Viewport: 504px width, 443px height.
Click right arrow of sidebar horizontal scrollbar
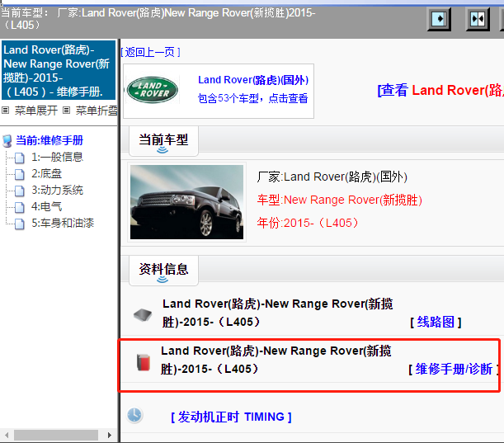[110, 436]
